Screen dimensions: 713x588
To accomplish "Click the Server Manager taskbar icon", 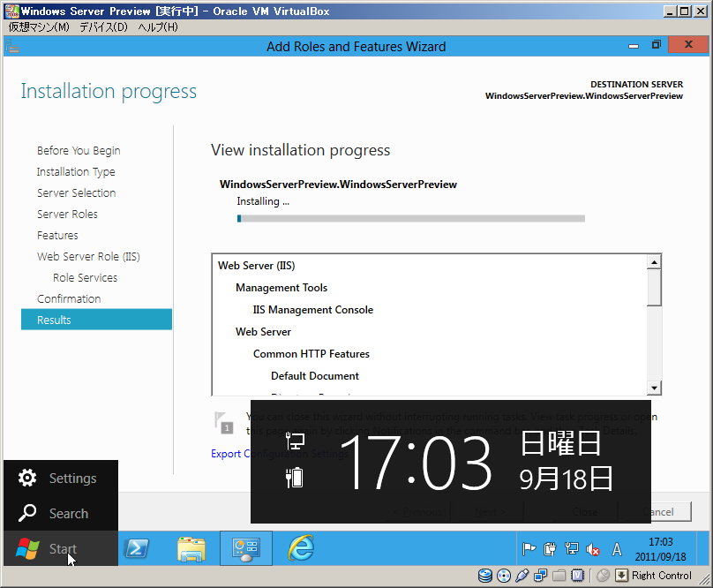I will 246,548.
